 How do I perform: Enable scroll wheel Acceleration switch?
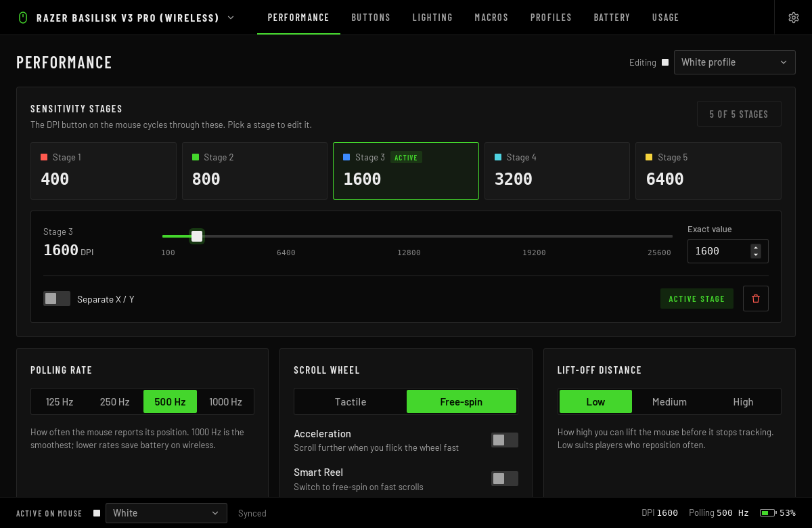coord(505,440)
